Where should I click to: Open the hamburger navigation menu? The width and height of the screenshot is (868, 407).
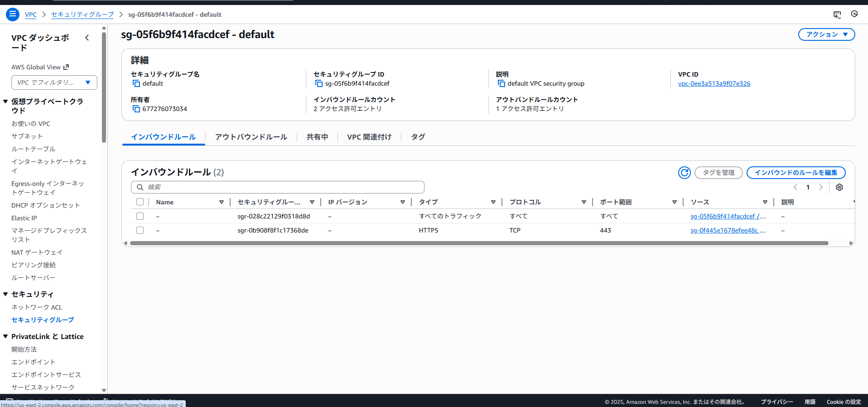(13, 15)
